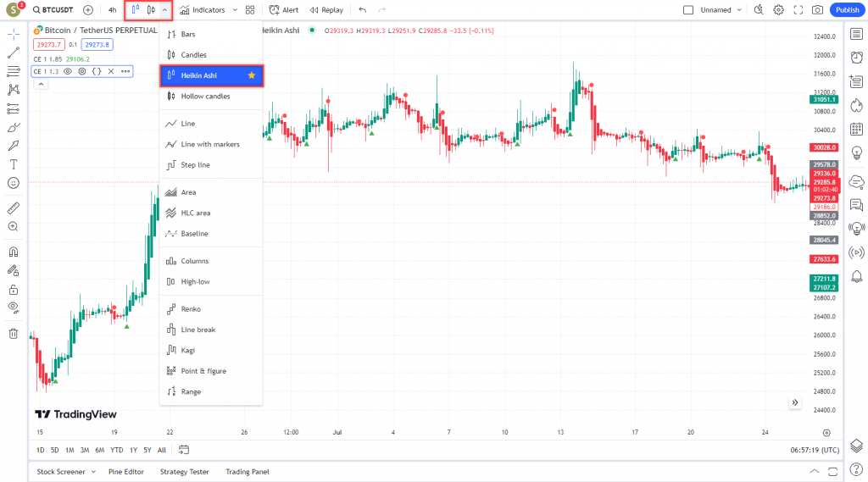The width and height of the screenshot is (868, 482).
Task: Select the trend line drawing tool
Action: pyautogui.click(x=14, y=53)
